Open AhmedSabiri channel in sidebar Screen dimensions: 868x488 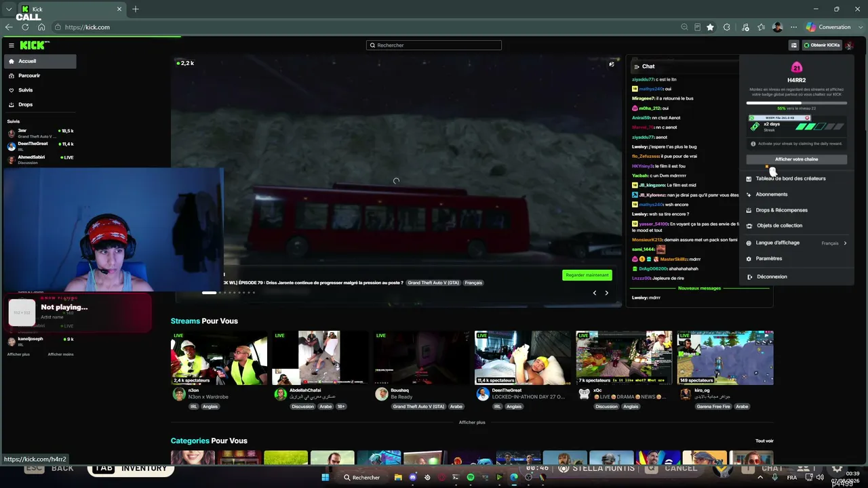(x=40, y=159)
